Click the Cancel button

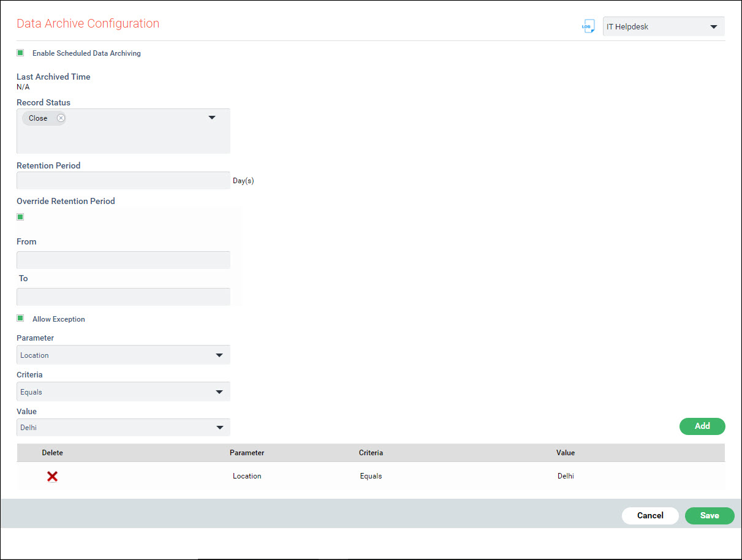tap(650, 515)
